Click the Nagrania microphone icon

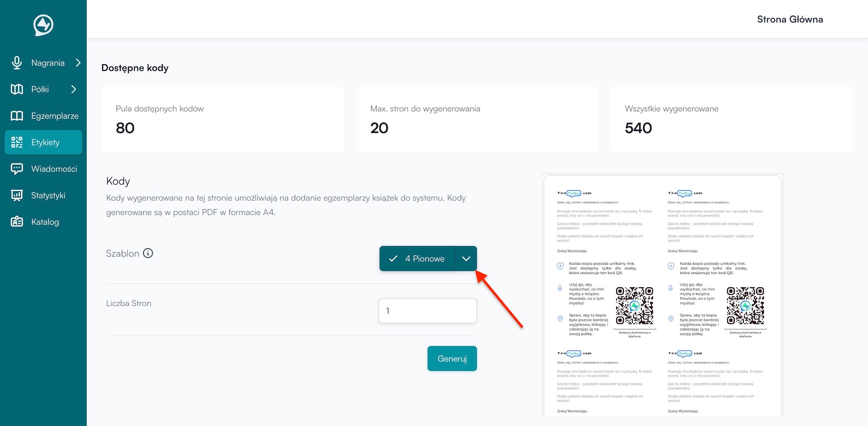pyautogui.click(x=17, y=63)
